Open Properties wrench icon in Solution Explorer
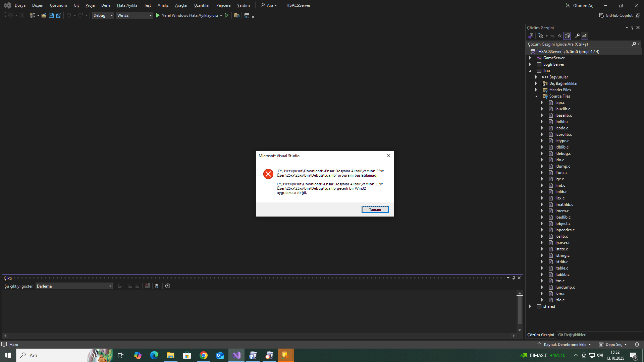Viewport: 644px width, 362px height. pos(577,36)
